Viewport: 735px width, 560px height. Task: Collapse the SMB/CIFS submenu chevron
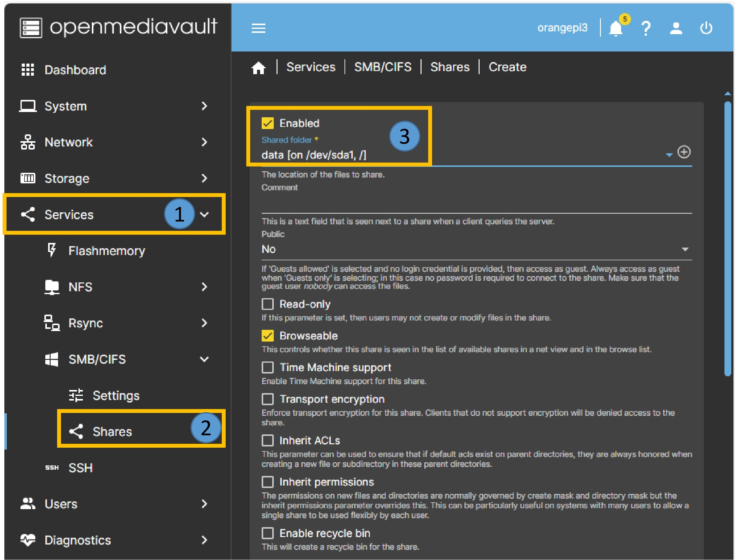(204, 359)
